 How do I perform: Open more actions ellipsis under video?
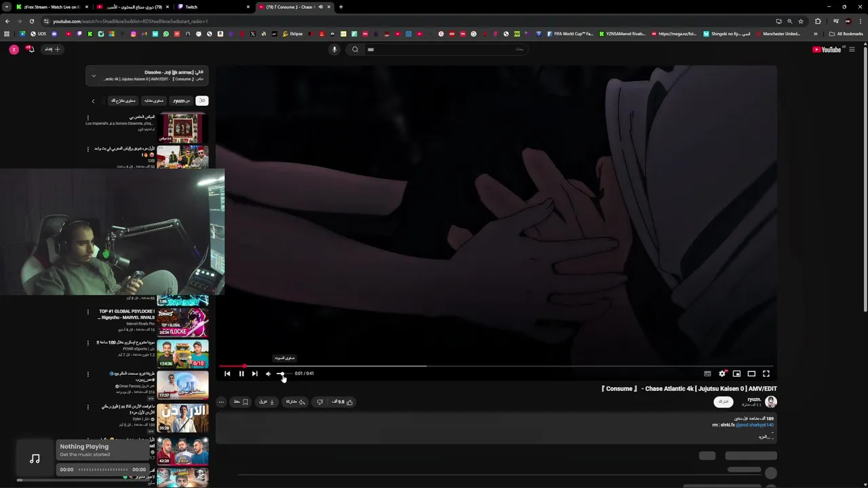pos(221,402)
